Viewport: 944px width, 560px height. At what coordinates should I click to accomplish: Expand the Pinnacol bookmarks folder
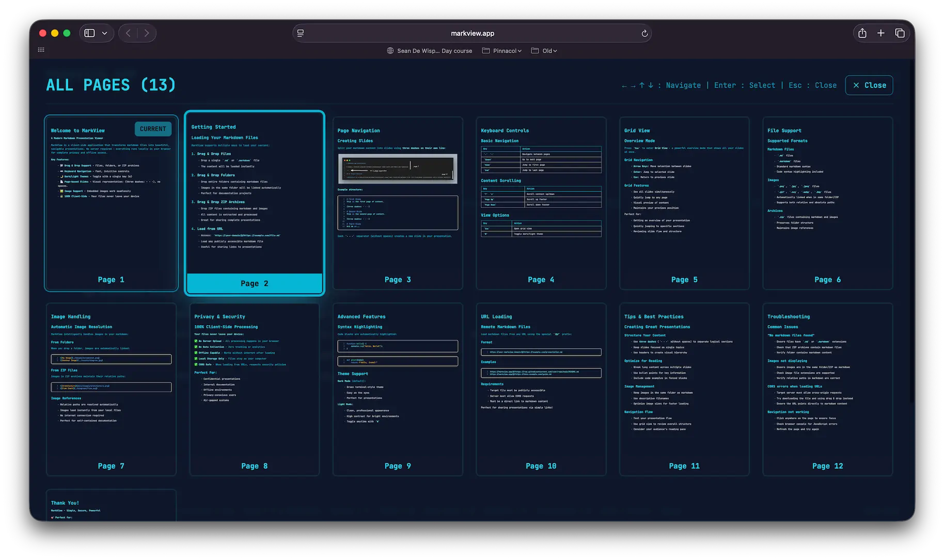tap(501, 51)
